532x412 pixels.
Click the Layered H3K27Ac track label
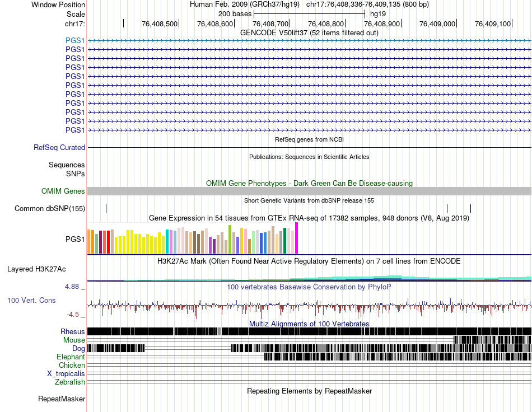click(x=36, y=269)
